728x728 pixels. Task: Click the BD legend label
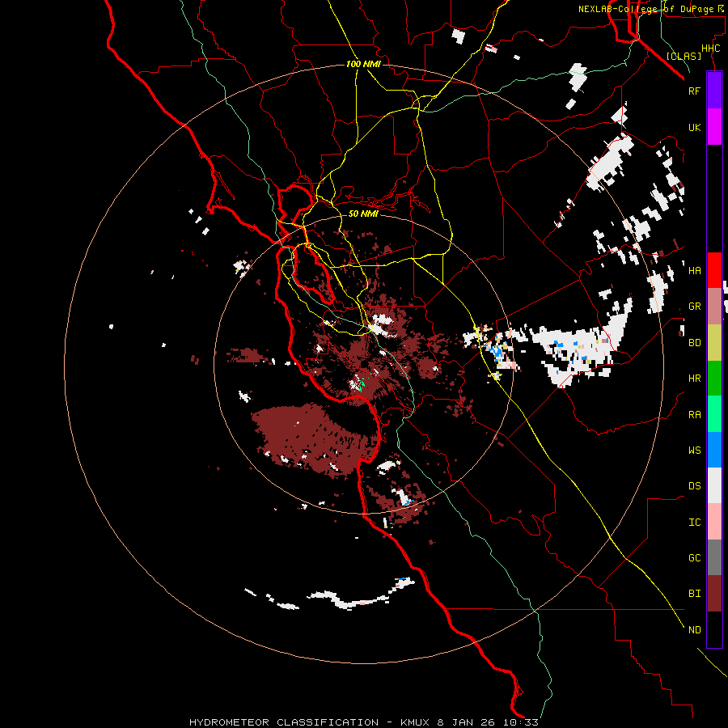[x=694, y=343]
